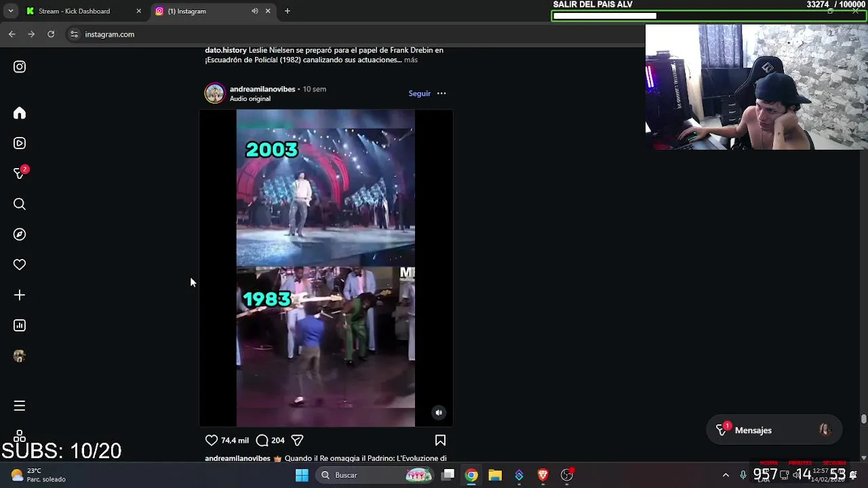This screenshot has width=868, height=488.
Task: Open andreamilanovibes profile picture
Action: 215,94
